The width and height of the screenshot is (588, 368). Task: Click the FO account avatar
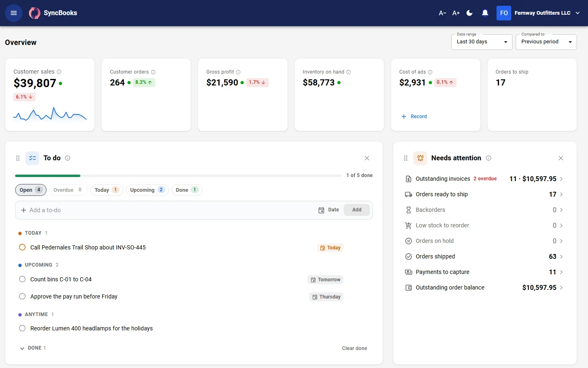click(504, 13)
